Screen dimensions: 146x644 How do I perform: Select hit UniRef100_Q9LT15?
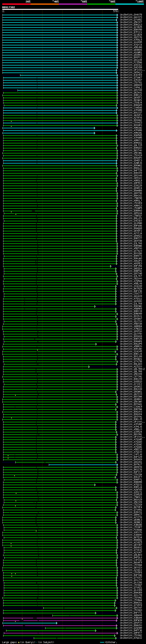131,146
